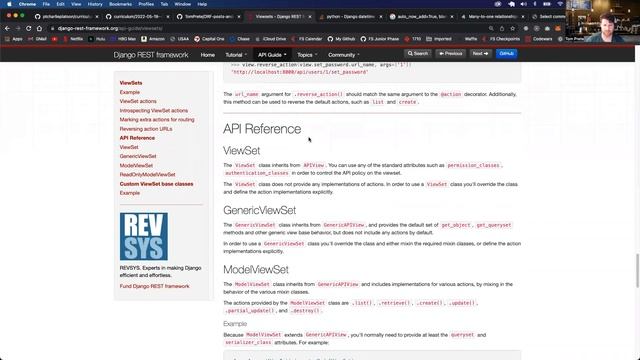
Task: Bookmark this page with the star icon
Action: pyautogui.click(x=513, y=29)
